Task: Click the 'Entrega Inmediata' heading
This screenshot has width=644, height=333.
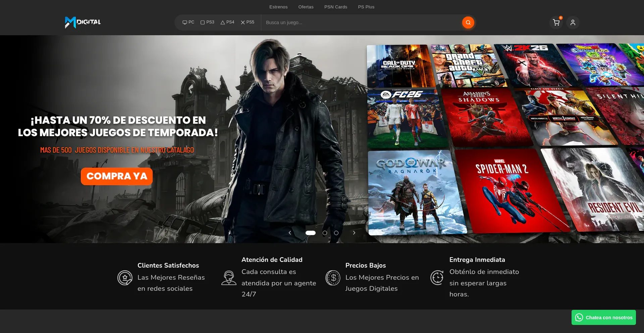Action: [477, 260]
